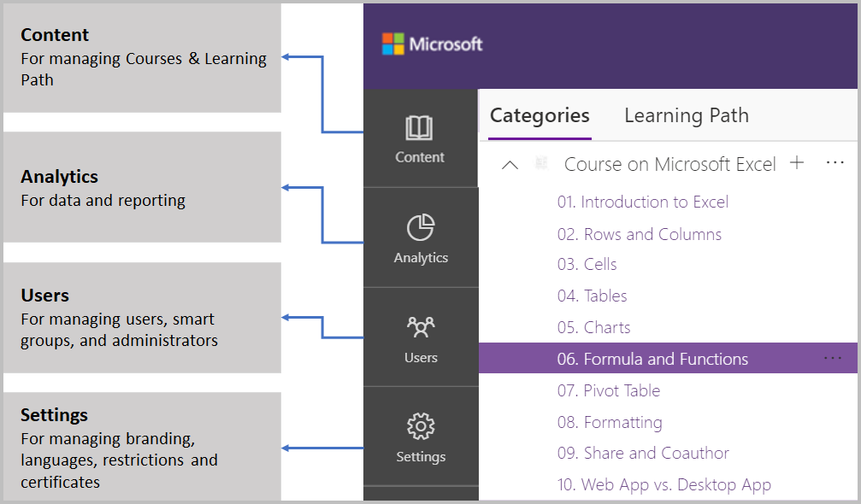Open 04. Tables lesson
Viewport: 861px width, 504px height.
592,296
